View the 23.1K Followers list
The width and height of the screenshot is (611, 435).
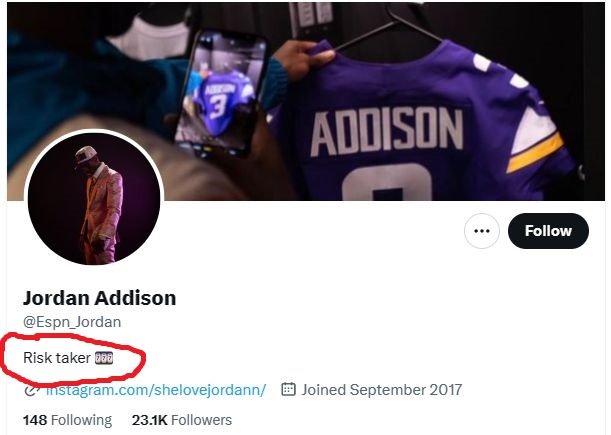pos(182,420)
